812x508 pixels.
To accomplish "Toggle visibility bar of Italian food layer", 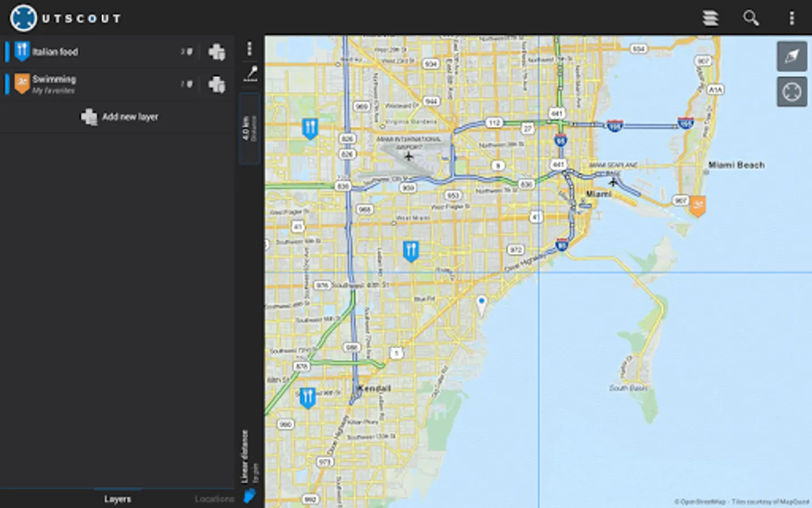I will 7,51.
